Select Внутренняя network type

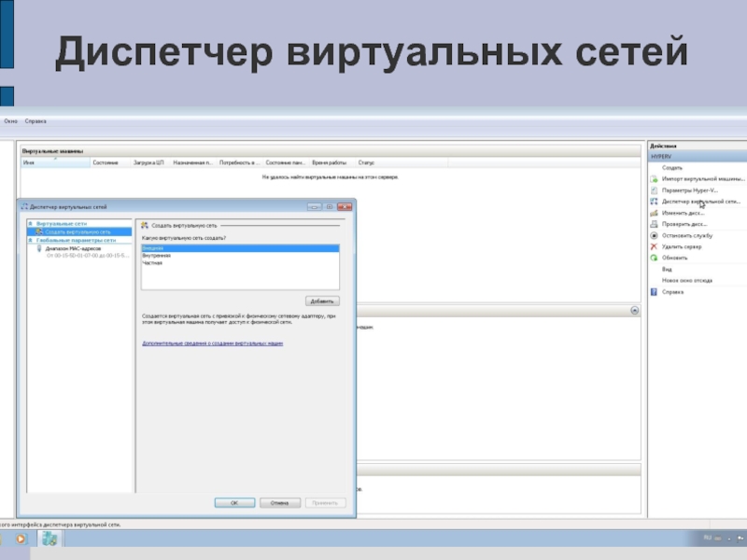(240, 256)
